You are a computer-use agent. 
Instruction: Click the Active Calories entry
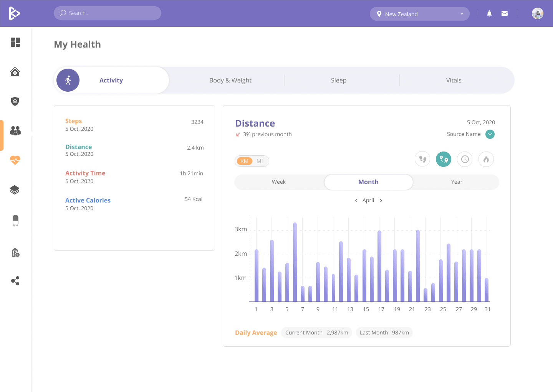pyautogui.click(x=88, y=201)
